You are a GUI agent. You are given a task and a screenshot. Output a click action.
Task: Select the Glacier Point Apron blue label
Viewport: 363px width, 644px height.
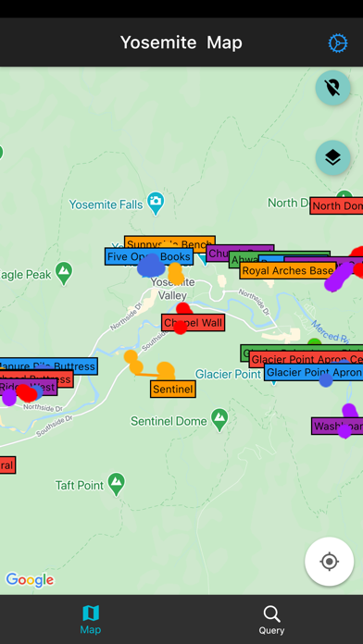pyautogui.click(x=314, y=373)
